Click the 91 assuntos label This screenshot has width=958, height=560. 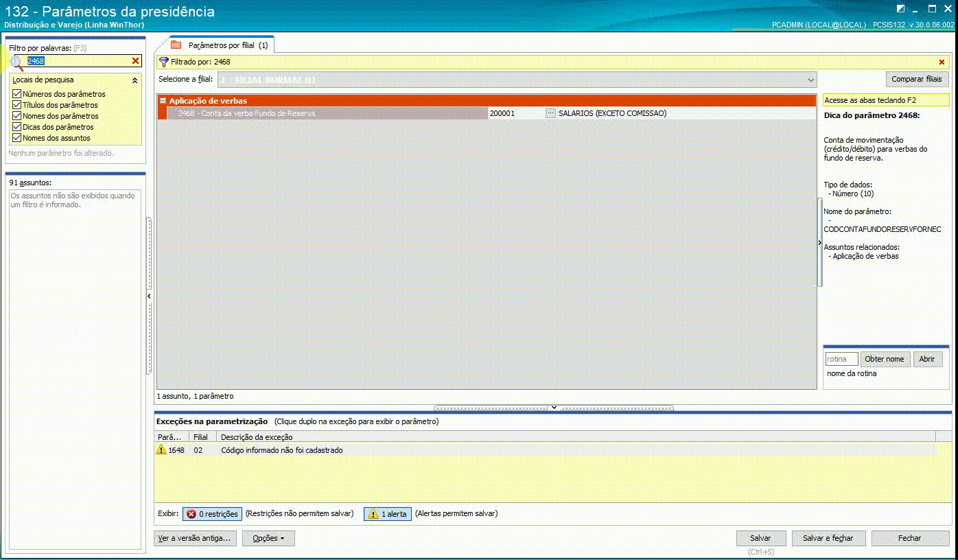pyautogui.click(x=30, y=183)
